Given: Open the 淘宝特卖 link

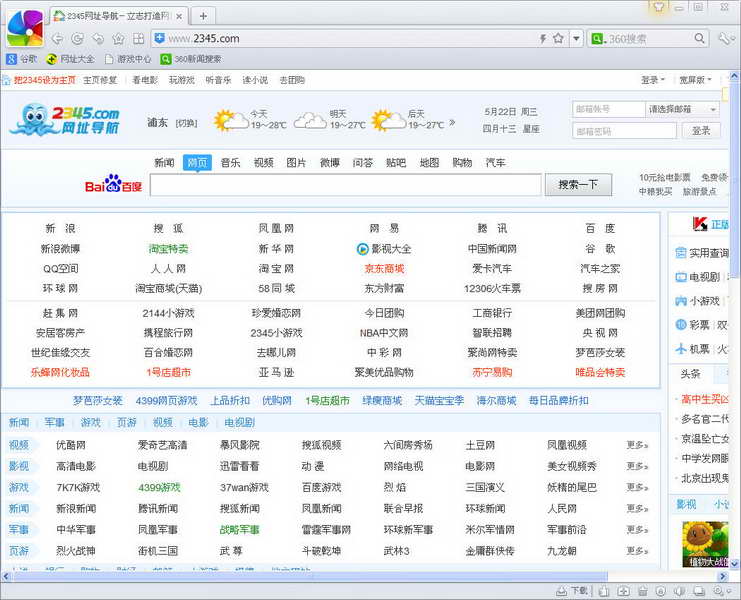Looking at the screenshot, I should point(168,249).
